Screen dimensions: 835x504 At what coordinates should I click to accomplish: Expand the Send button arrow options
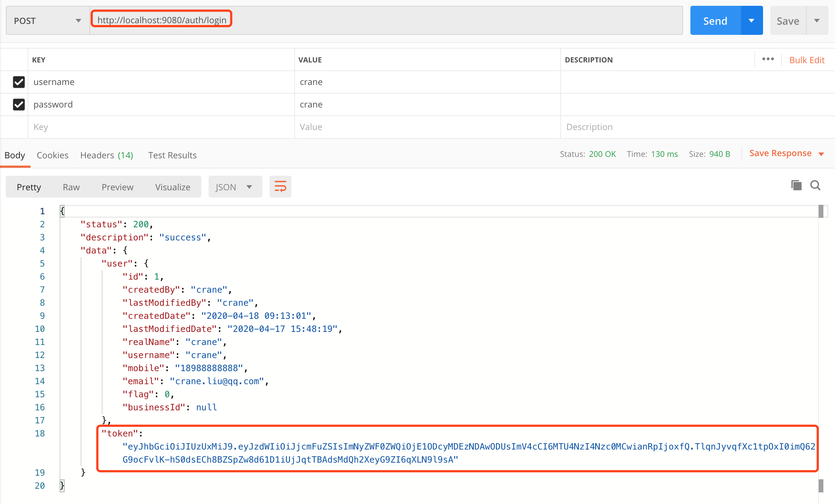point(751,21)
